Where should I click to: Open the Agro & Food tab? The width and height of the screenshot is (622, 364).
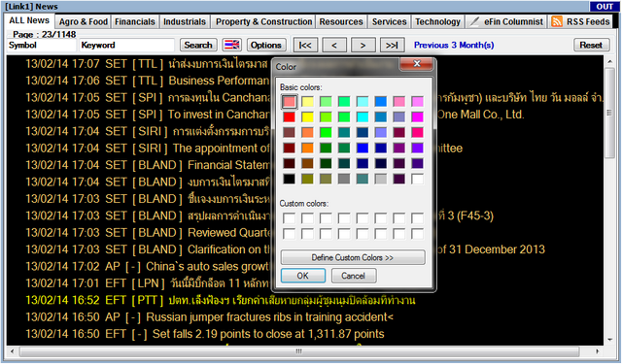click(84, 21)
